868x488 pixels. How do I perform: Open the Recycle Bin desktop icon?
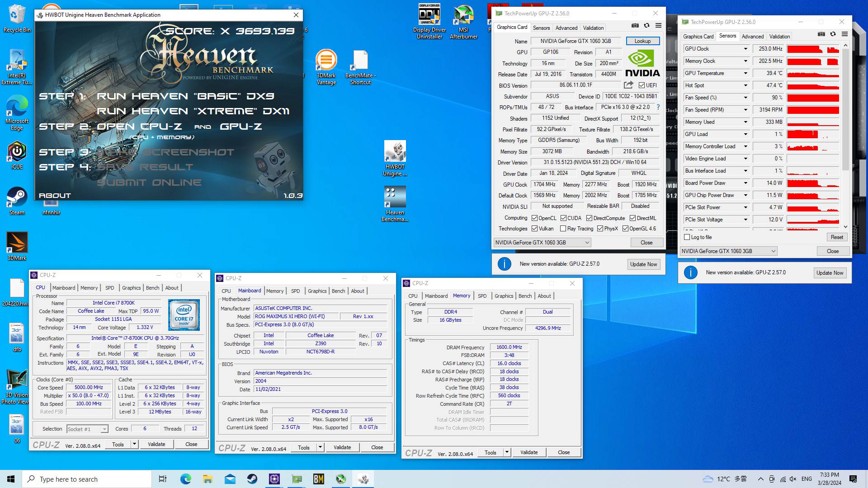point(17,19)
